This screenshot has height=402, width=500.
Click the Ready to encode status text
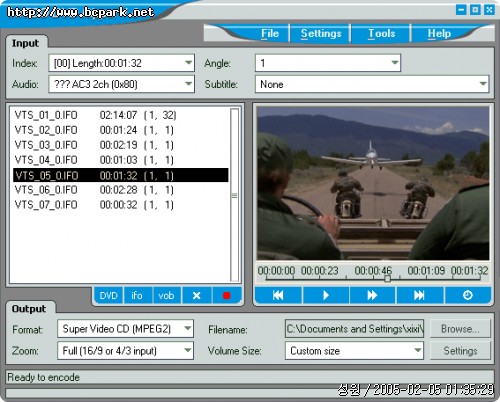pyautogui.click(x=43, y=377)
